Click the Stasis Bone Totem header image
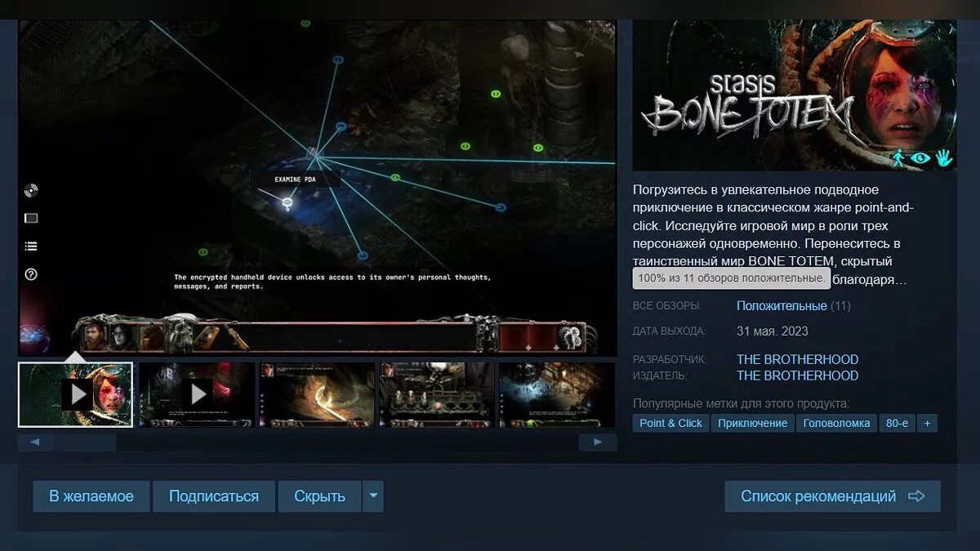This screenshot has width=980, height=551. pyautogui.click(x=795, y=95)
